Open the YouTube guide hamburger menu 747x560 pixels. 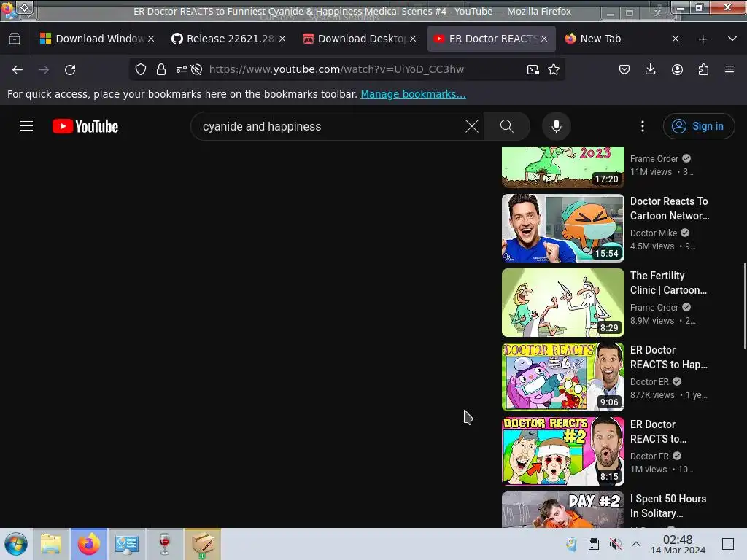pyautogui.click(x=26, y=126)
